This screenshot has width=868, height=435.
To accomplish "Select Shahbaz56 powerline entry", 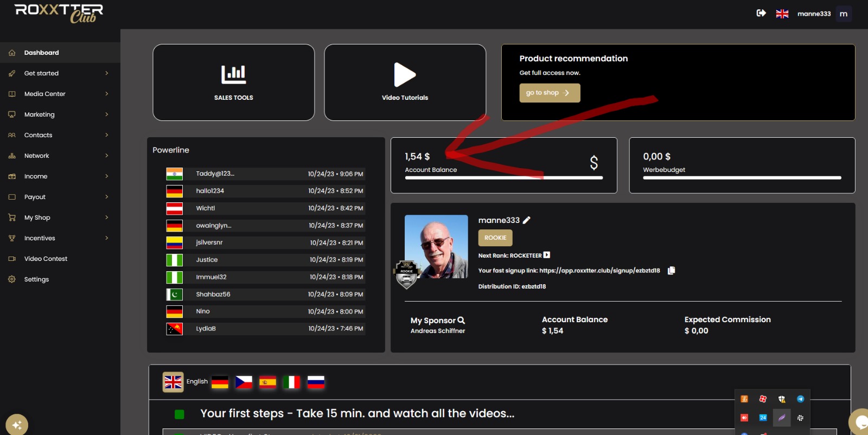I will 265,294.
